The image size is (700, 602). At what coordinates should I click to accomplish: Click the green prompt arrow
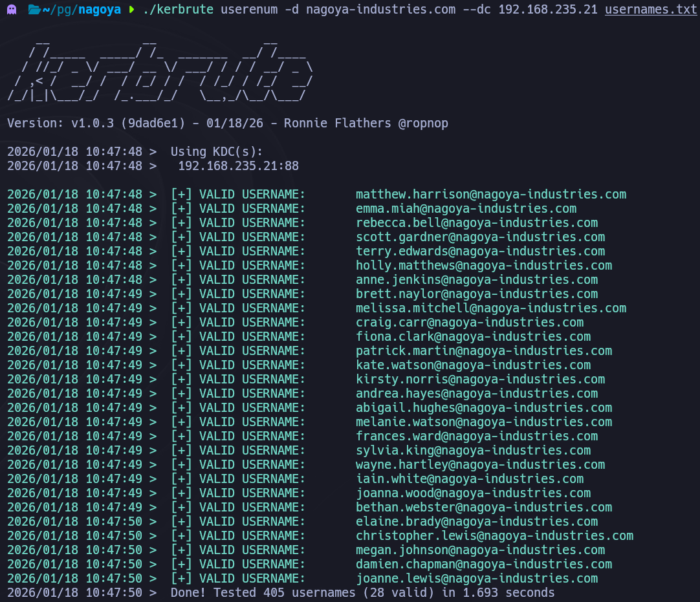(132, 10)
